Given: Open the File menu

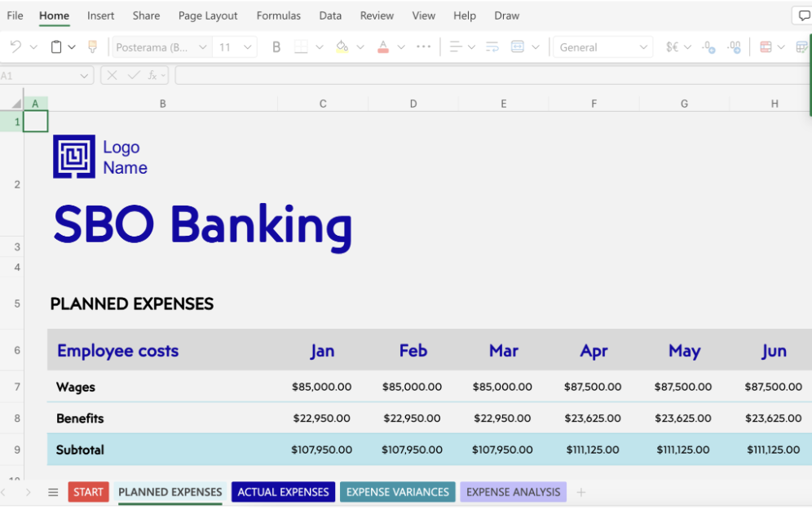Looking at the screenshot, I should pyautogui.click(x=15, y=15).
